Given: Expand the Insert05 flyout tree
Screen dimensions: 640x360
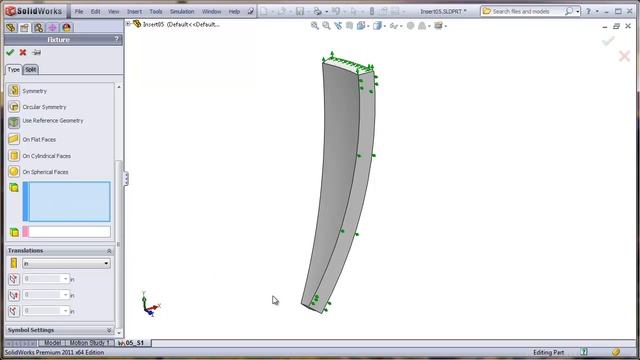Looking at the screenshot, I should coord(129,24).
